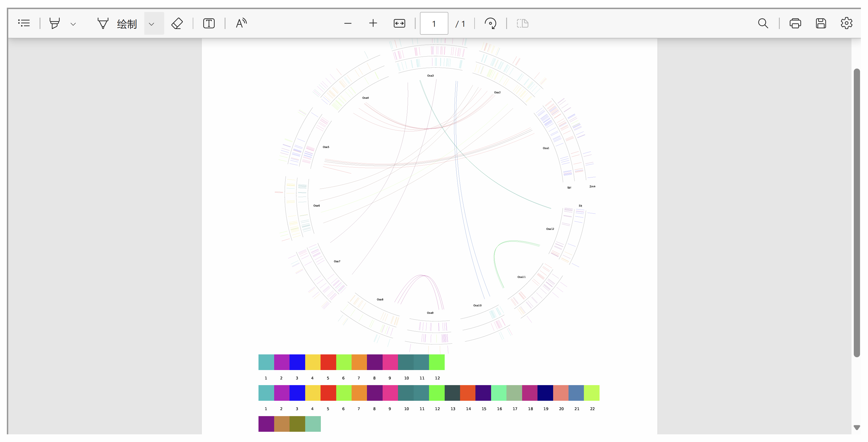Click legend label 17 in second row
Viewport: 868px width, 442px height.
tap(515, 409)
